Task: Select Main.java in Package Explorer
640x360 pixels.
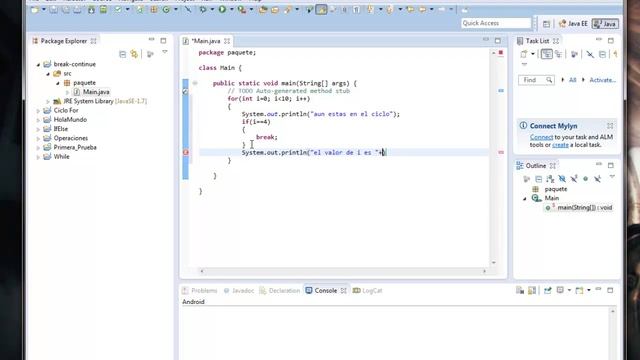Action: pos(96,92)
